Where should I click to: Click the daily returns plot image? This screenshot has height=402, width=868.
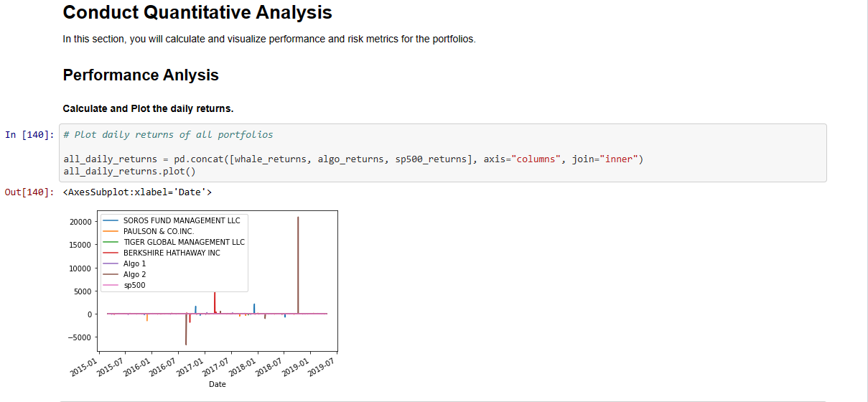pyautogui.click(x=202, y=300)
